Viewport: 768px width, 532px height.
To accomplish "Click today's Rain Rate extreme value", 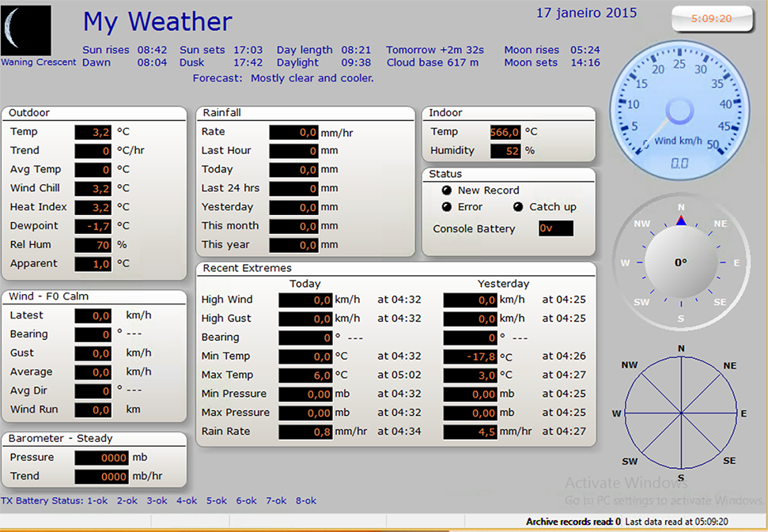I will click(x=305, y=432).
